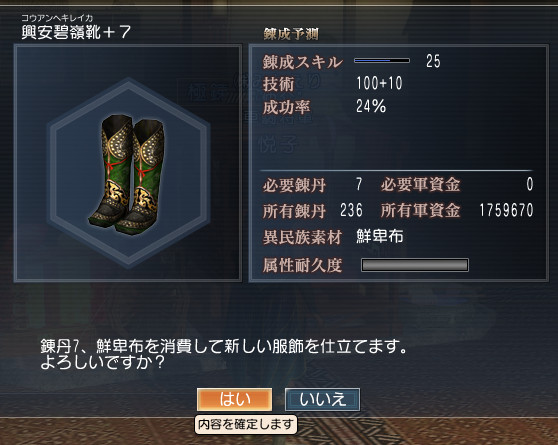558x445 pixels.
Task: Click the 必要軍資金 label
Action: tap(420, 184)
